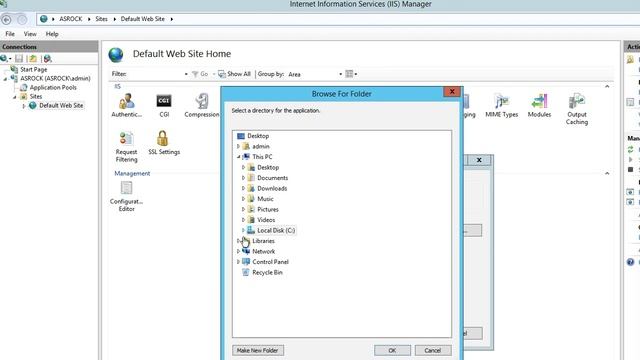The width and height of the screenshot is (640, 360).
Task: Click the Save icon in Connections toolbar
Action: (x=19, y=59)
